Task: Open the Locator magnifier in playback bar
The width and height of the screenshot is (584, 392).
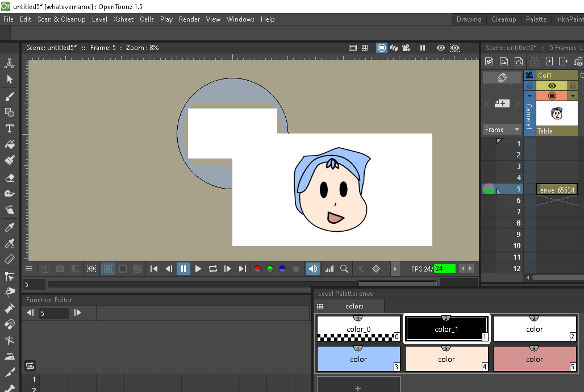Action: point(344,268)
